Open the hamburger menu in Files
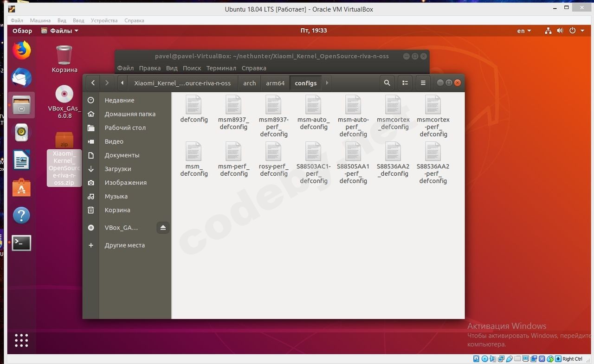This screenshot has height=364, width=594. tap(423, 83)
